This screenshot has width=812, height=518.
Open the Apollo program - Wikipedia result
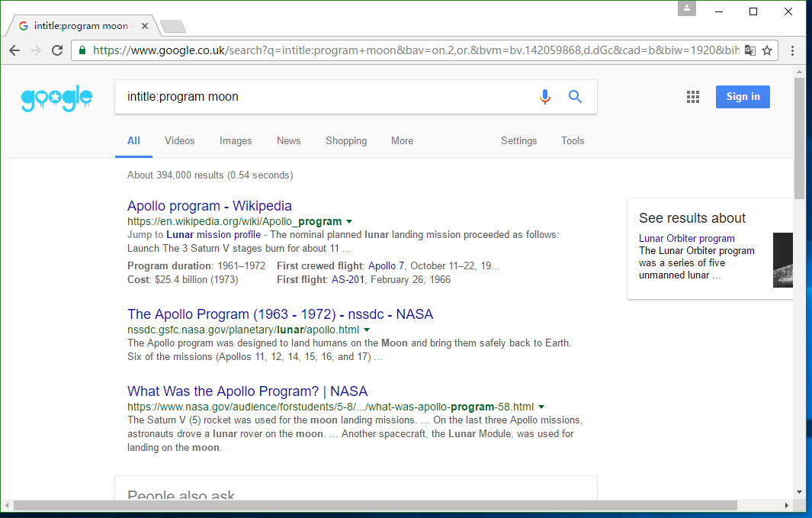pyautogui.click(x=210, y=206)
